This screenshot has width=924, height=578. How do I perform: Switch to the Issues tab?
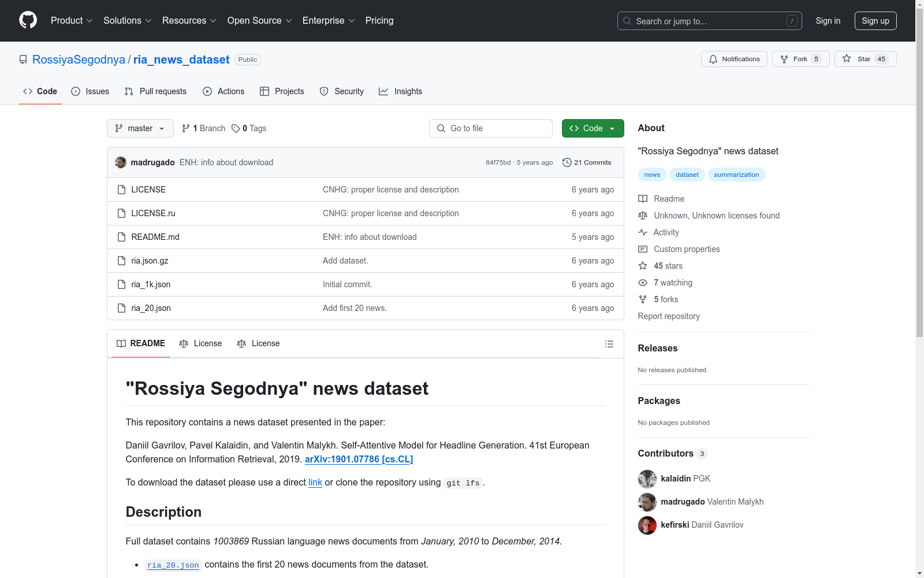(x=90, y=91)
